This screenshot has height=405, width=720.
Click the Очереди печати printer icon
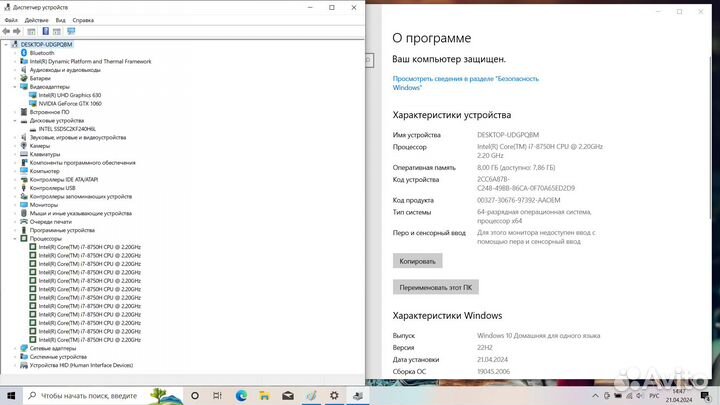pyautogui.click(x=24, y=222)
